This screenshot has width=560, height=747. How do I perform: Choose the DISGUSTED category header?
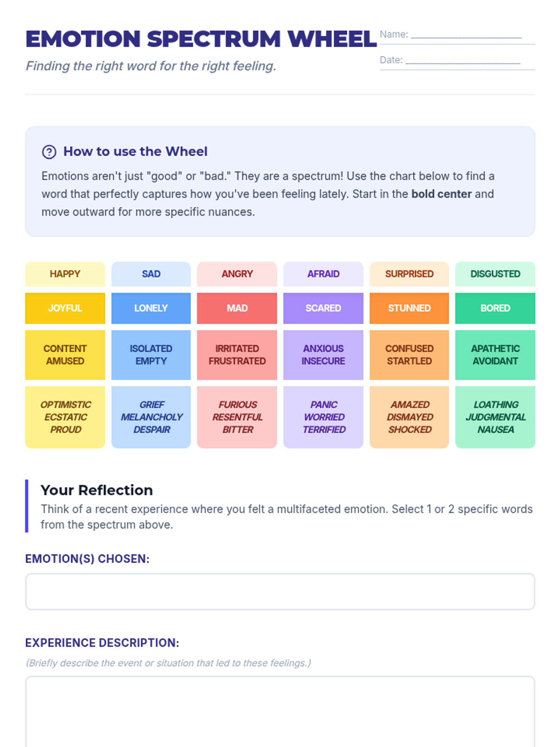click(495, 274)
